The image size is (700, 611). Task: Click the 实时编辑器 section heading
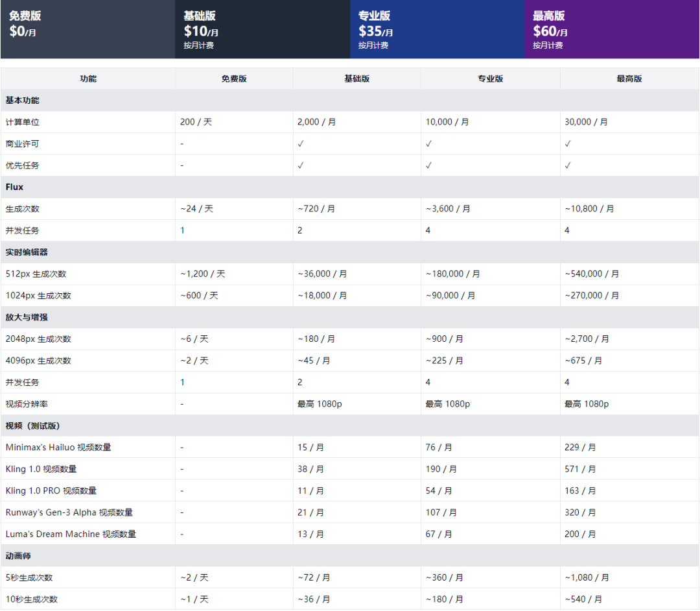coord(27,252)
